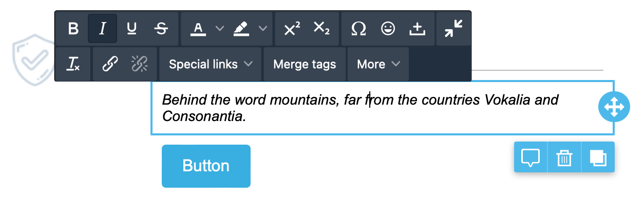Apply strikethrough to text
The image size is (644, 199).
[161, 29]
